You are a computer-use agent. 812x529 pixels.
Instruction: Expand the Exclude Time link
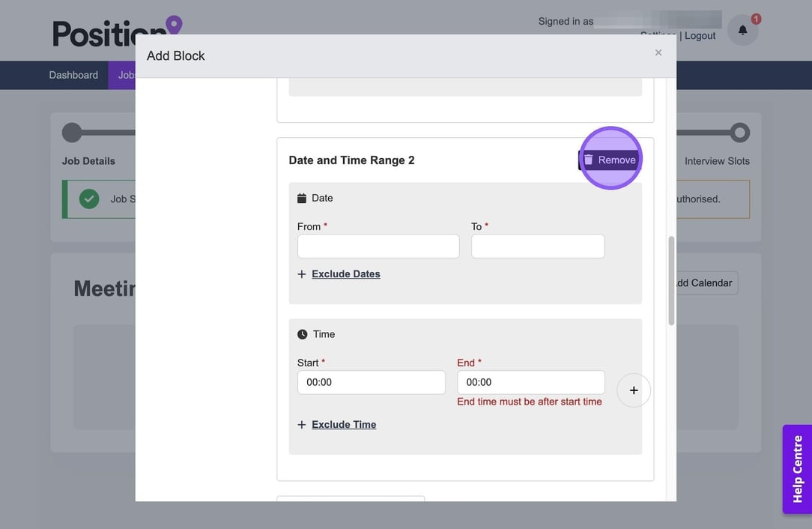point(344,425)
